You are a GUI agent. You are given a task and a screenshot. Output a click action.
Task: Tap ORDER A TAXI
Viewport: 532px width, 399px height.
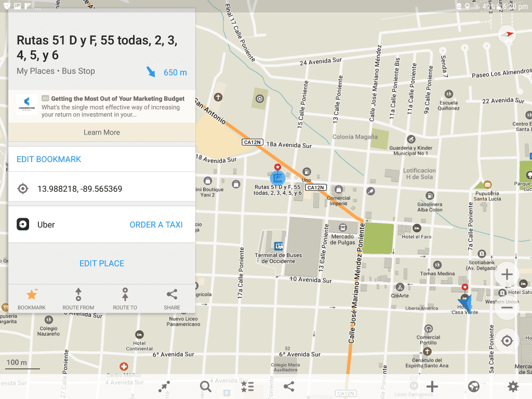(155, 224)
